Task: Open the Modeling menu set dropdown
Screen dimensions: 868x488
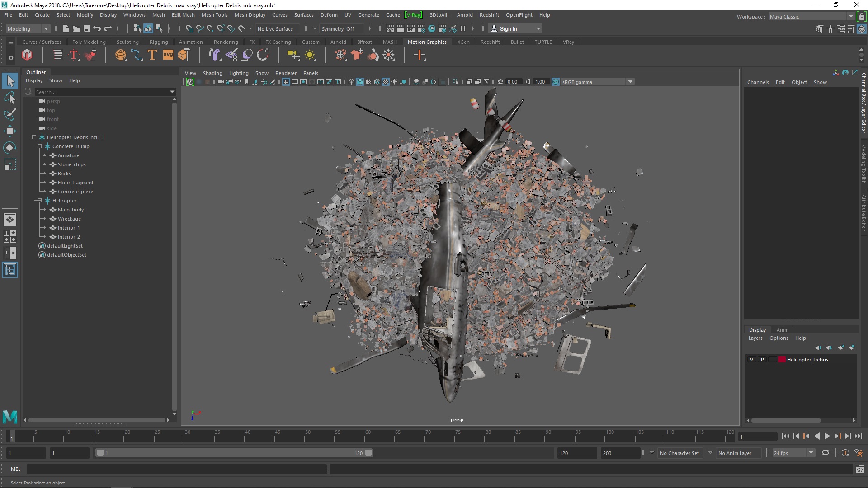Action: coord(28,28)
